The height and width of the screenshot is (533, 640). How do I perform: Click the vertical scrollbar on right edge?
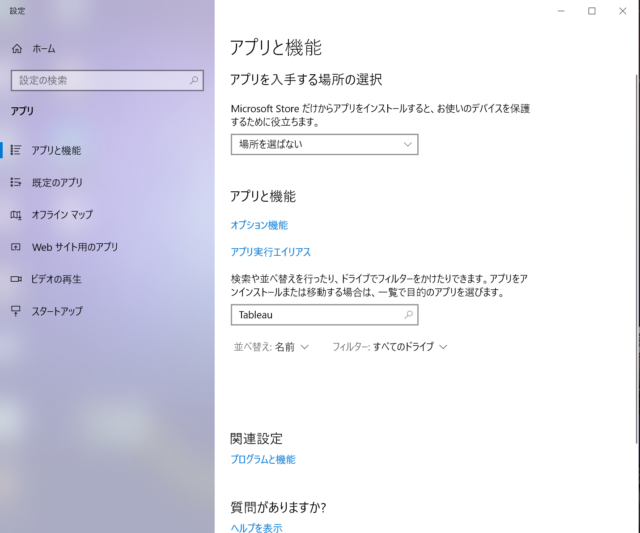tap(637, 259)
